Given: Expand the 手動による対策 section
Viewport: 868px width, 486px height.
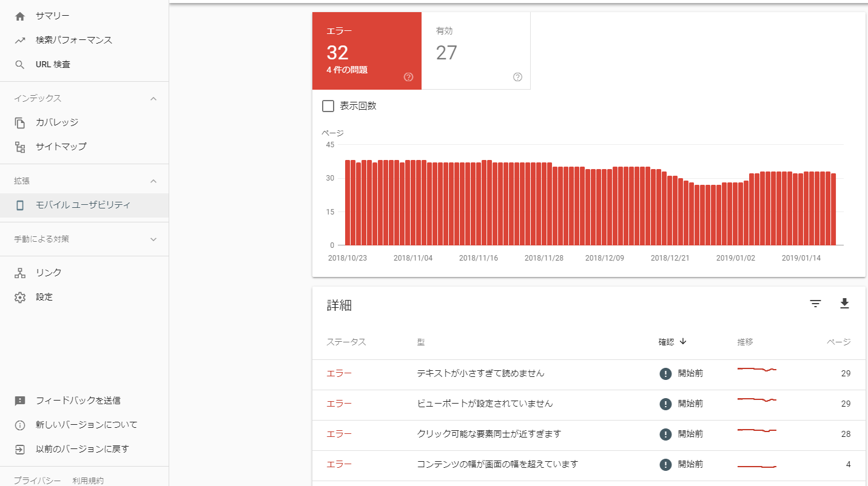Looking at the screenshot, I should pos(153,239).
